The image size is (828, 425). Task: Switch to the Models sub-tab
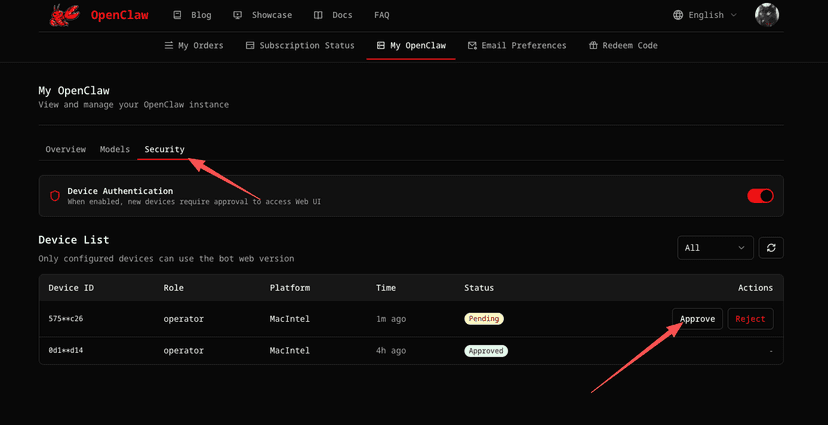[115, 149]
